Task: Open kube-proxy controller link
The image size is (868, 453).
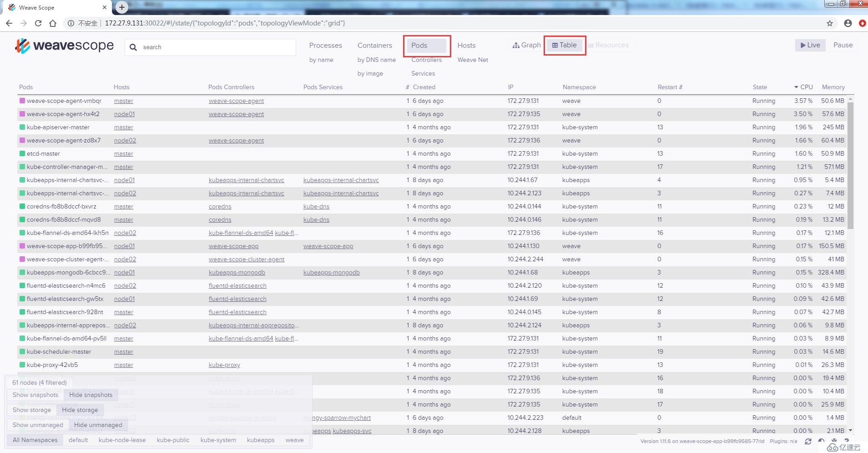Action: 224,365
